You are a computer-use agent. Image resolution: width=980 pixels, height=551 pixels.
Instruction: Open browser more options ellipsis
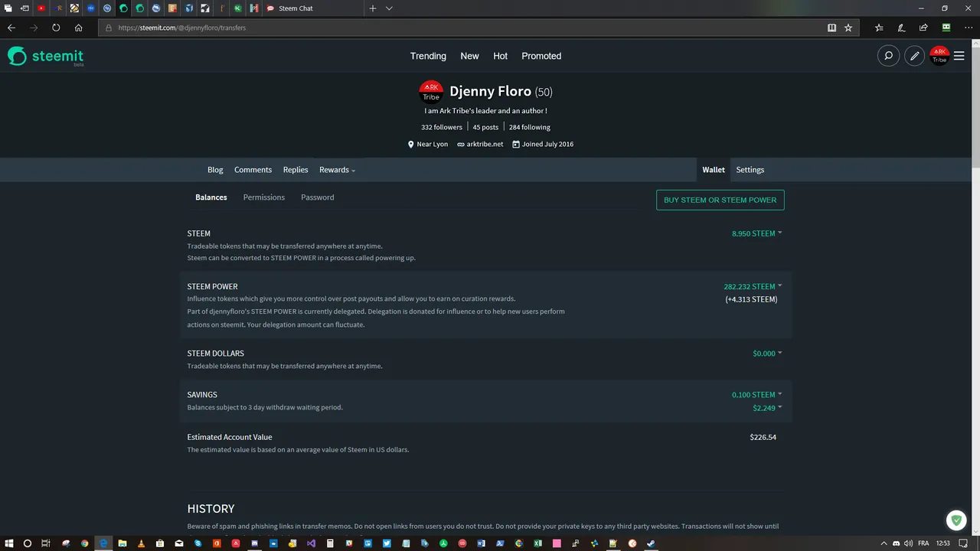969,28
